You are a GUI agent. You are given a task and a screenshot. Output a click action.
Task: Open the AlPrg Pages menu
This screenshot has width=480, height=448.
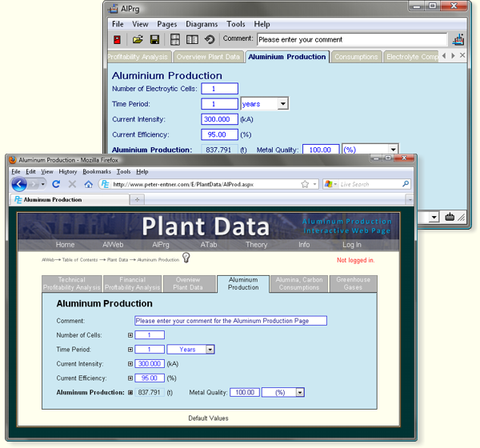pos(167,24)
